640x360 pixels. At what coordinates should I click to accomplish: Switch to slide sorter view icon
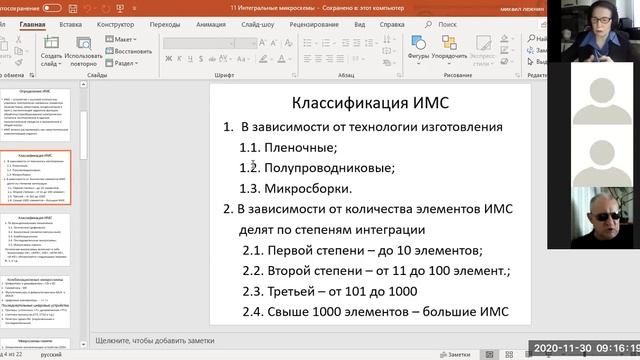tap(509, 355)
